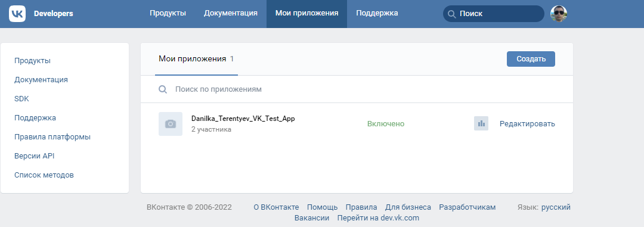644x227 pixels.
Task: Click the ВКонтакте © 2006-2022 text
Action: point(189,207)
